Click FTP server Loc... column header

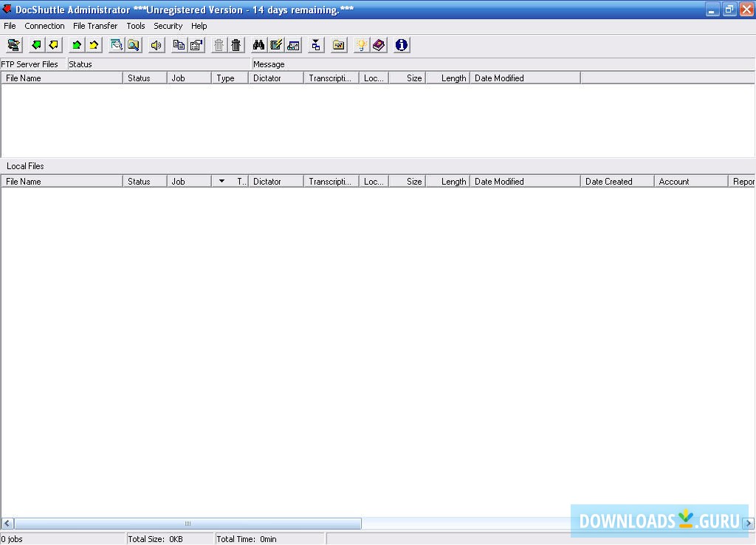pos(374,78)
